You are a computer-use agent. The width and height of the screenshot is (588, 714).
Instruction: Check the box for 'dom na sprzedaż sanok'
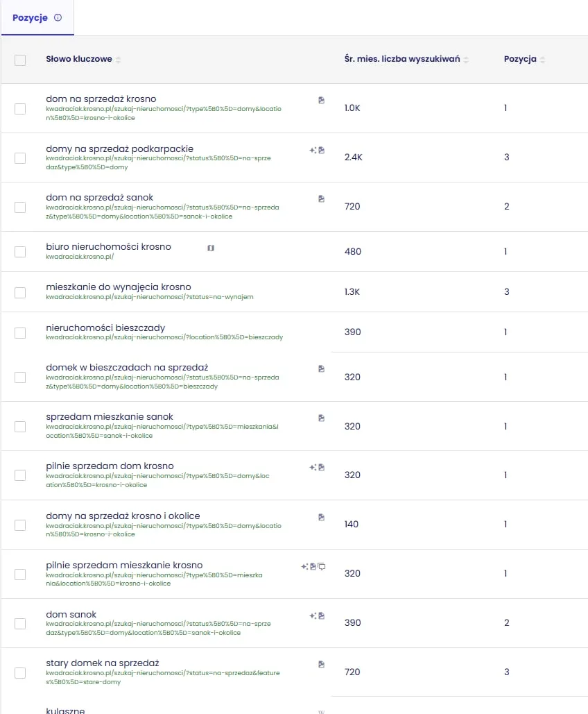[x=20, y=207]
